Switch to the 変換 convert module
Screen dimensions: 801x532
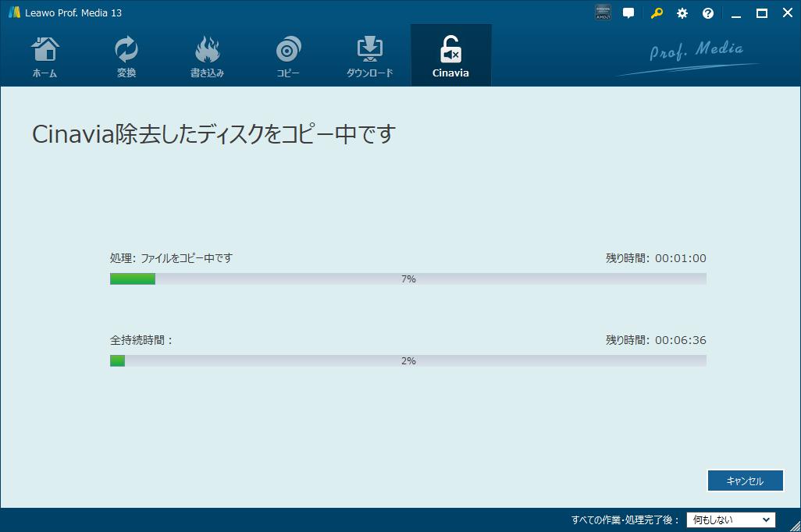[x=126, y=56]
